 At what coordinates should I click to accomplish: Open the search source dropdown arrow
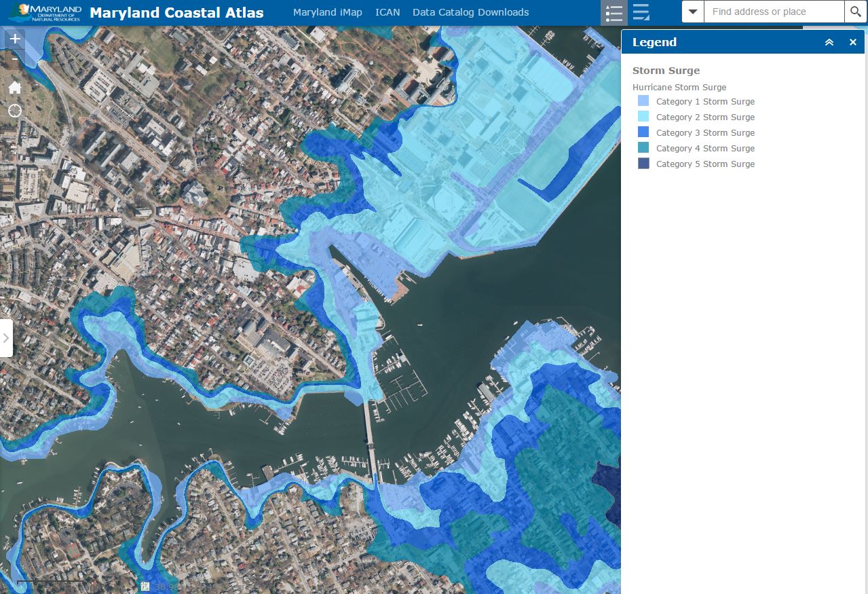693,12
